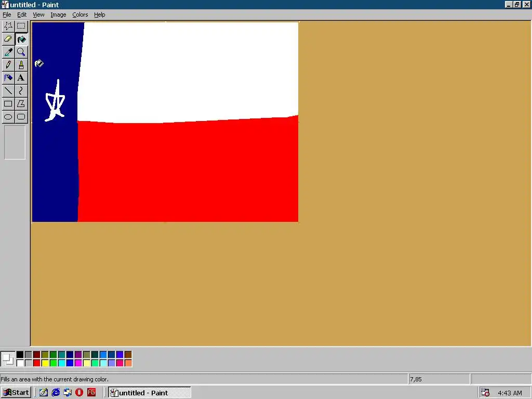
Task: Choose the bright yellow swatch
Action: [x=45, y=363]
